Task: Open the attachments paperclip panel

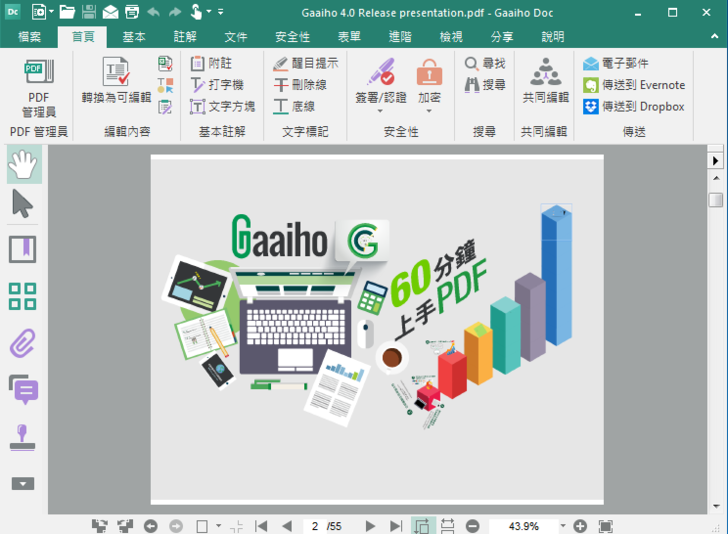Action: point(23,343)
